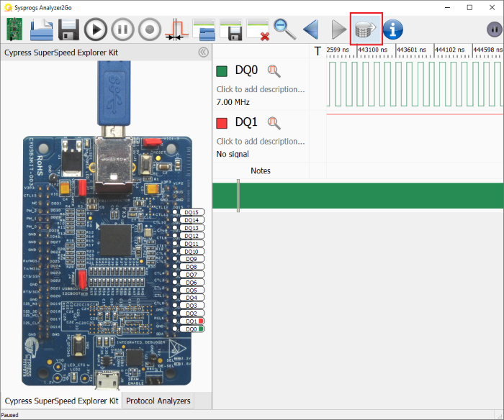Image resolution: width=504 pixels, height=420 pixels.
Task: Select the Cypress SuperSpeed Explorer Kit tab
Action: (x=61, y=401)
